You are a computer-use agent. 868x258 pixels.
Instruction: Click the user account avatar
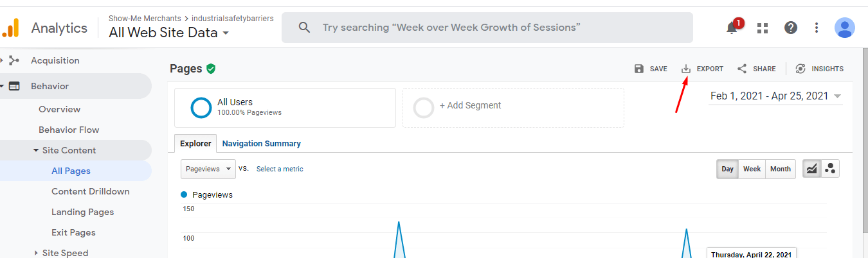[x=844, y=28]
